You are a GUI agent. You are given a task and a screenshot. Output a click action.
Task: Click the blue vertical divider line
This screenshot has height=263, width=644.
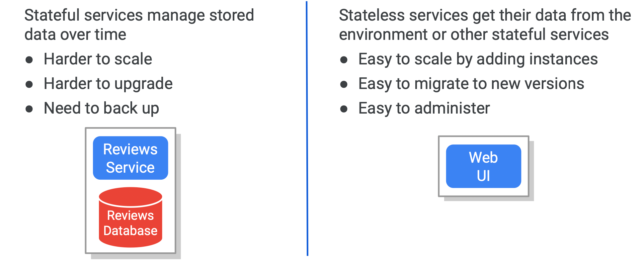(307, 129)
